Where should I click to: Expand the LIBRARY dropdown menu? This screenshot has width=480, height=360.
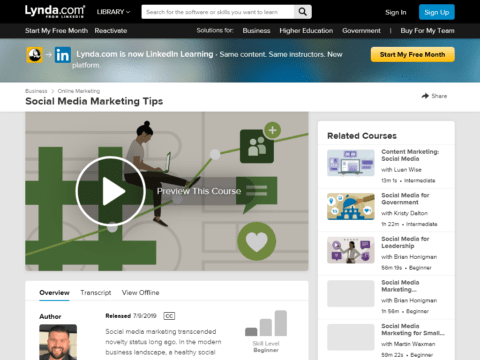pyautogui.click(x=113, y=12)
